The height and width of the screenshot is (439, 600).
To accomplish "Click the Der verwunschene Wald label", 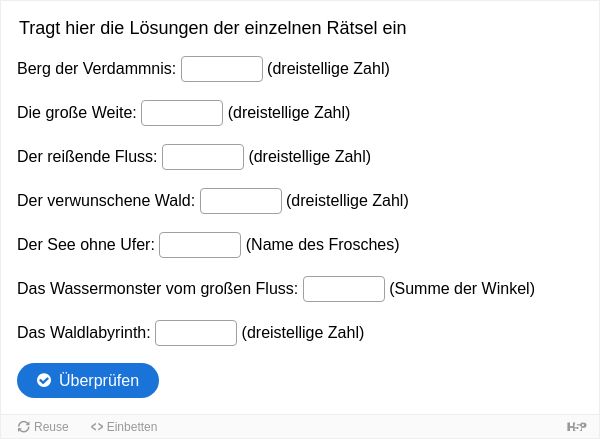I will click(x=106, y=201).
